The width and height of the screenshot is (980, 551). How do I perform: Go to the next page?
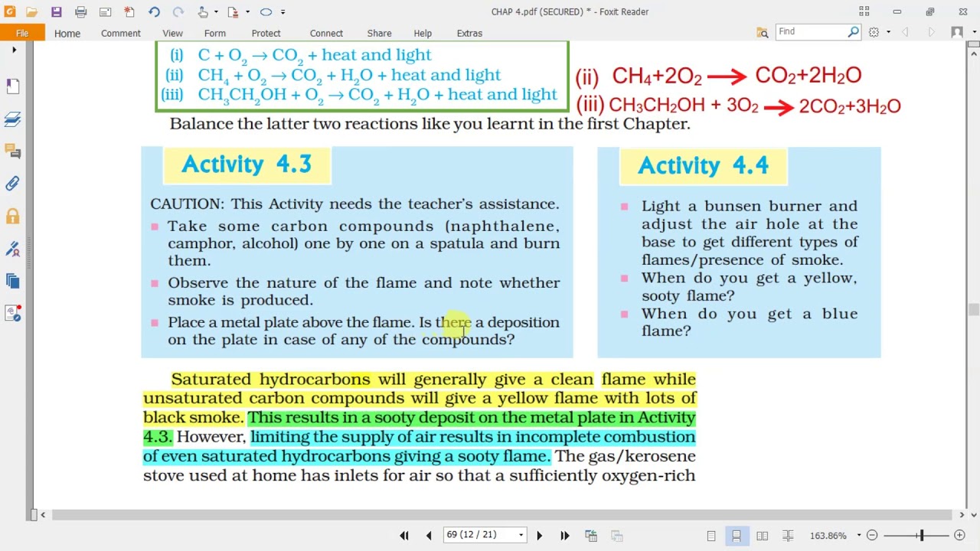539,536
